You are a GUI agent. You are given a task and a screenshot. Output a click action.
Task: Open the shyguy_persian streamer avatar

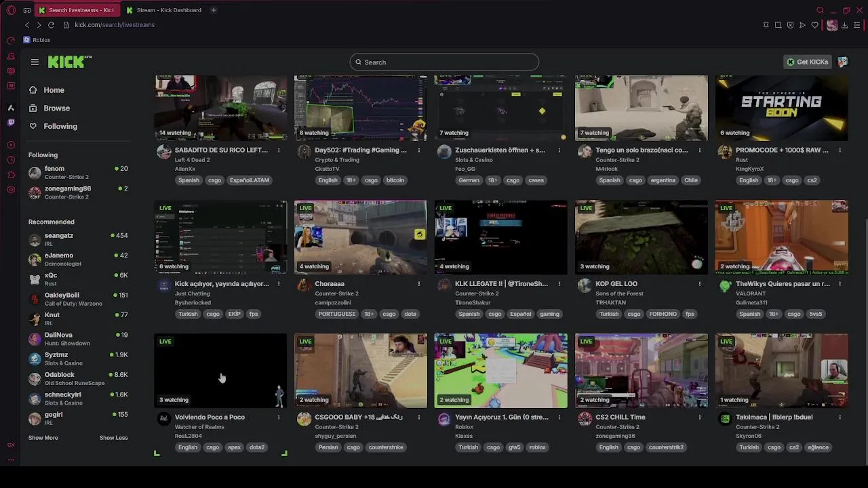click(x=304, y=419)
